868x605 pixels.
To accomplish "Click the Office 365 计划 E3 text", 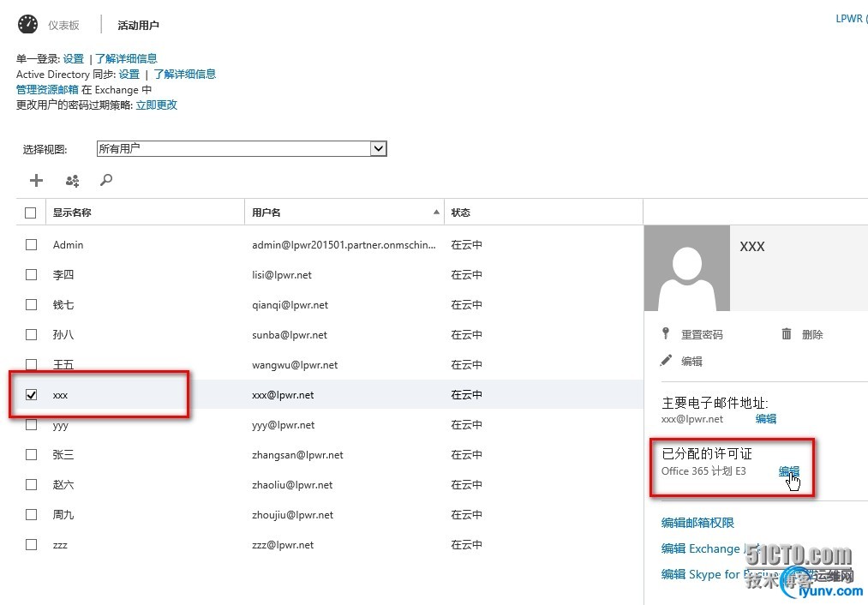I will (x=703, y=471).
